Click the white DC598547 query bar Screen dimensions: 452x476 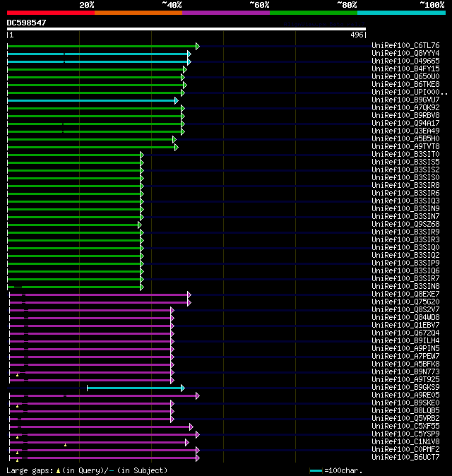(x=186, y=29)
